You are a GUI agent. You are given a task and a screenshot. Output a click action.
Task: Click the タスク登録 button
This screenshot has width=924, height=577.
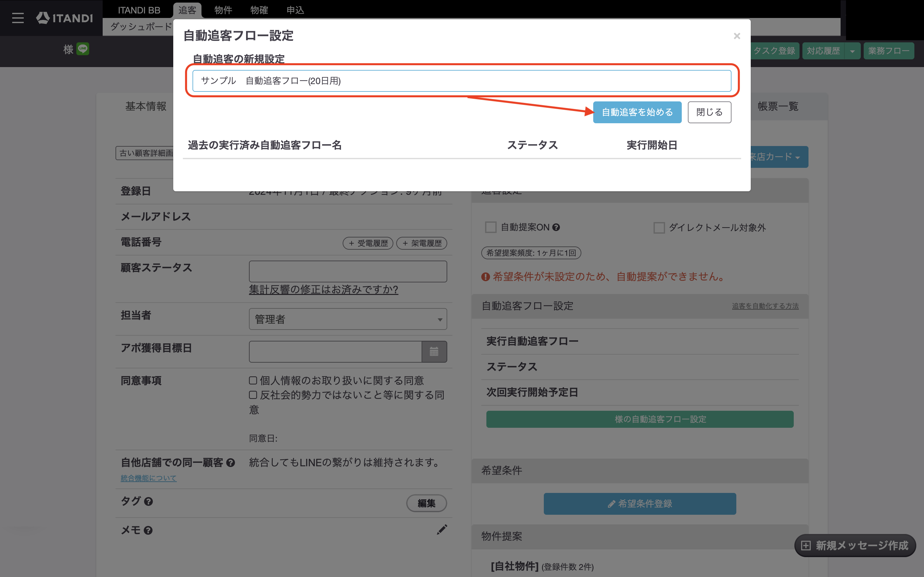774,51
